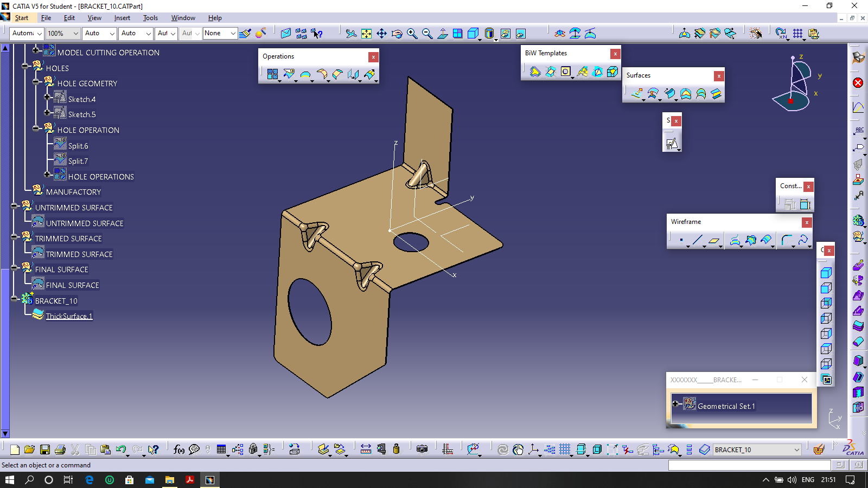Select ThickSurface.1 in the specification tree
Screen dimensions: 868x488
pyautogui.click(x=69, y=316)
